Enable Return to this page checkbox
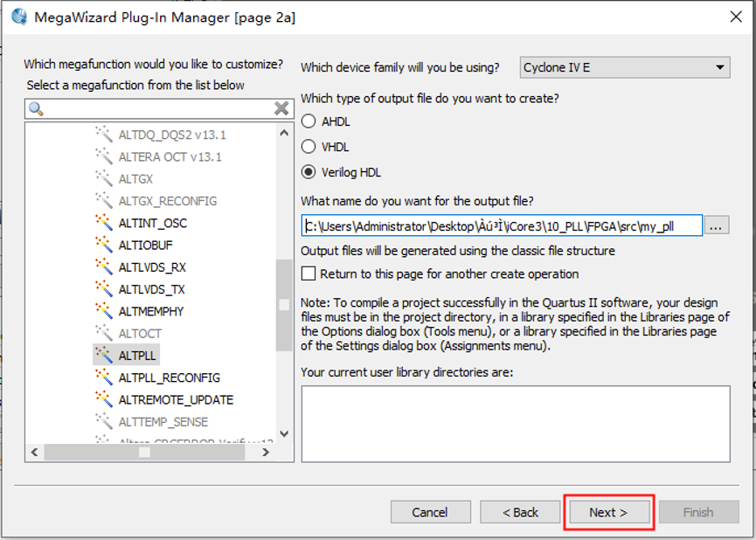The image size is (756, 540). tap(309, 273)
